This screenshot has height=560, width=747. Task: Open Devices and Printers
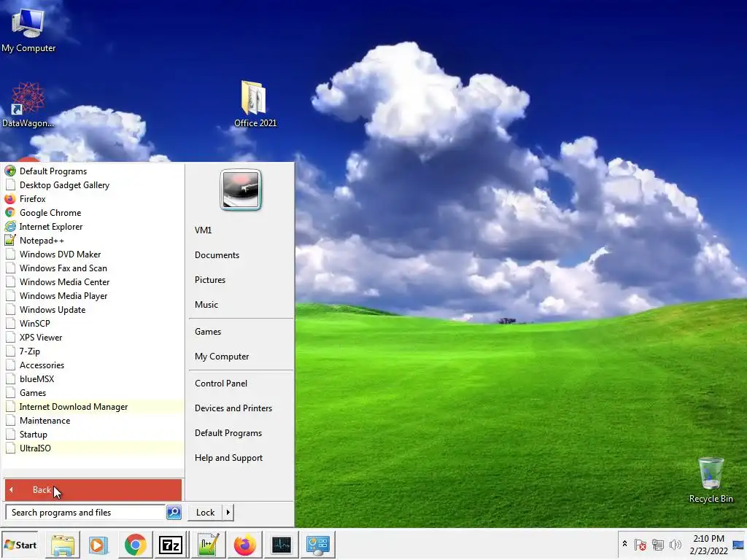[x=241, y=408]
